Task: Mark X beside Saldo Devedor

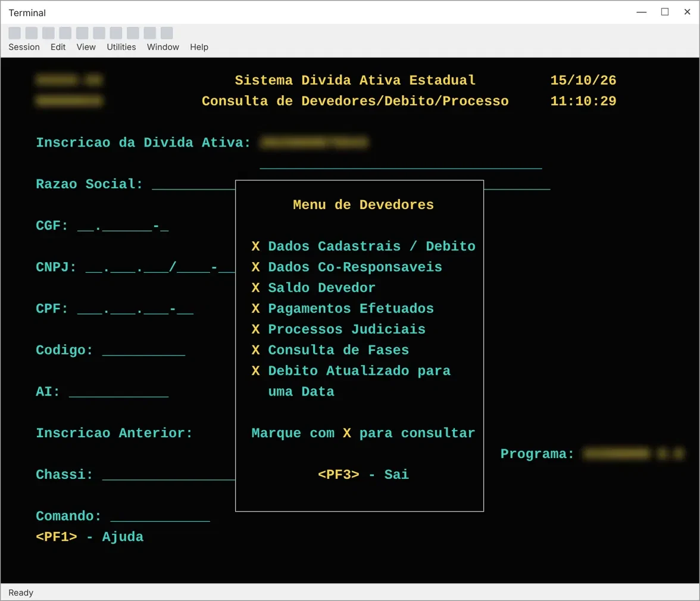Action: [x=256, y=288]
